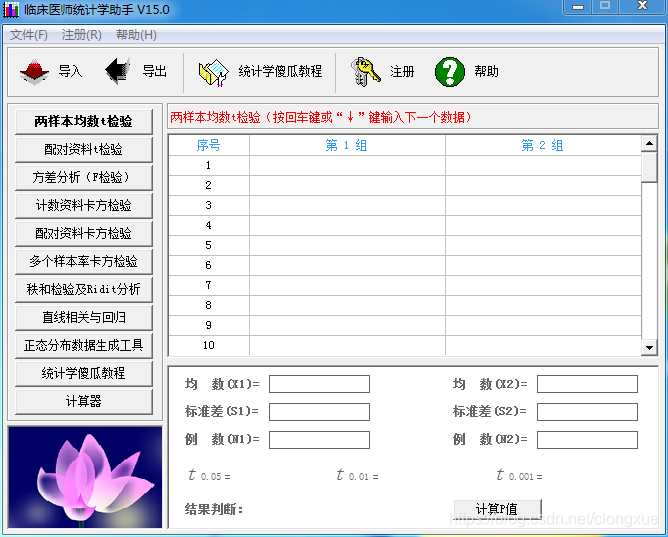
Task: Close the 临床医师统计学助手 window
Action: tap(643, 6)
